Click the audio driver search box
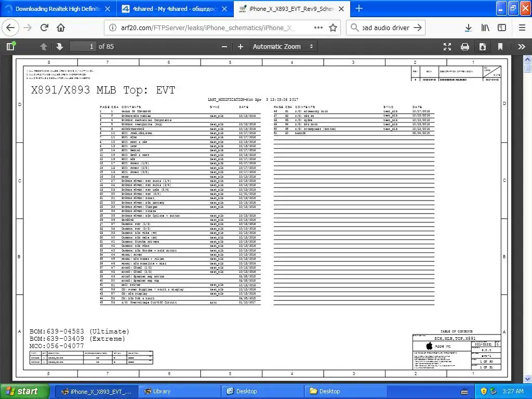The height and width of the screenshot is (399, 532). point(385,28)
